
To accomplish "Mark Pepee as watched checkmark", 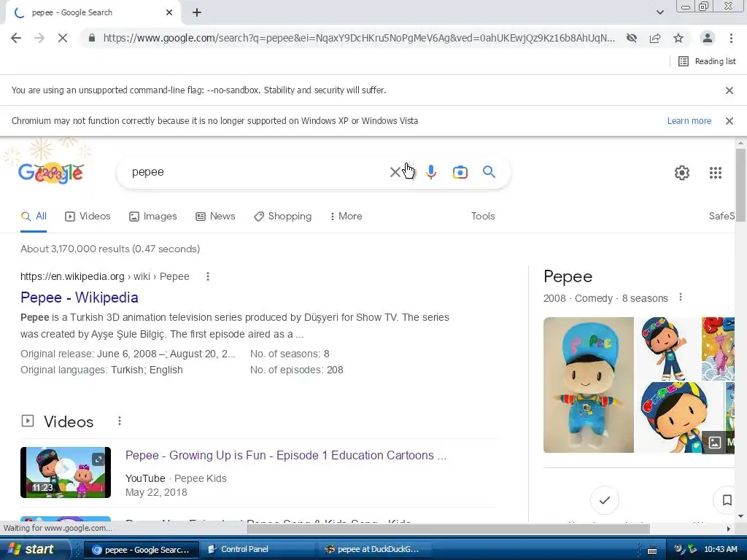I will click(x=605, y=500).
